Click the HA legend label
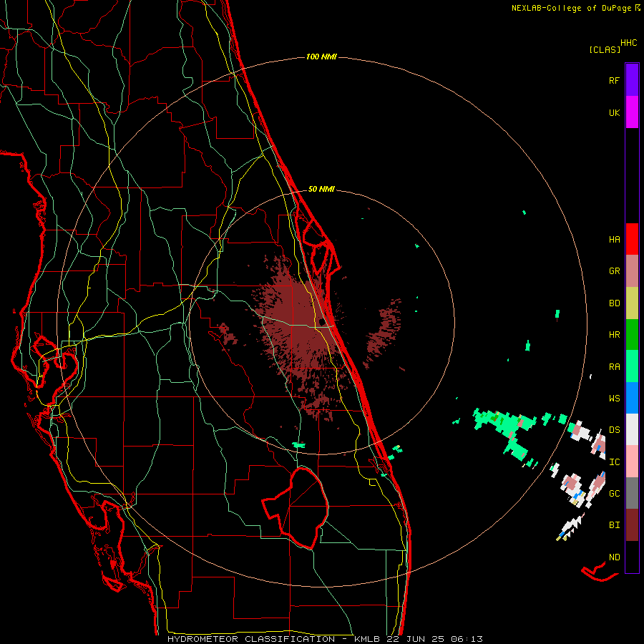This screenshot has height=644, width=644. 614,240
